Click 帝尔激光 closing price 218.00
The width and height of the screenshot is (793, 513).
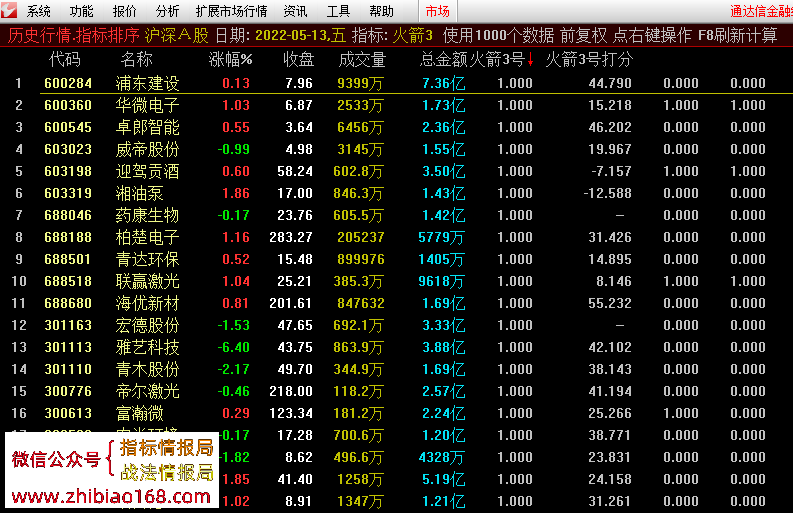[x=291, y=391]
